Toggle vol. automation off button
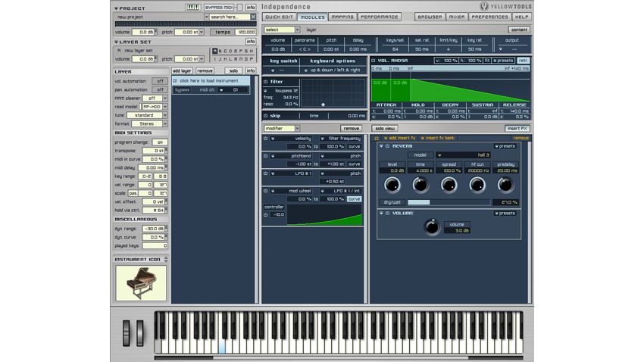Screen dimensions: 644x362 [159, 81]
